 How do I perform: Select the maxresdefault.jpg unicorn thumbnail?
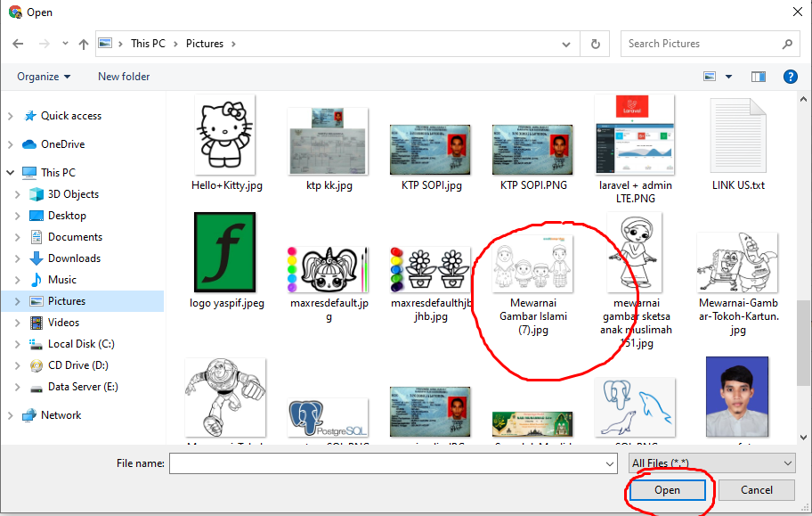pos(328,270)
